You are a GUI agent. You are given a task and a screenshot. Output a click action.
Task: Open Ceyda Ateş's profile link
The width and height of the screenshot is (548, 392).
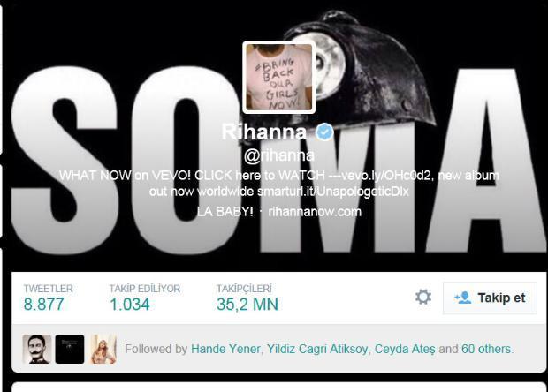[x=405, y=349]
